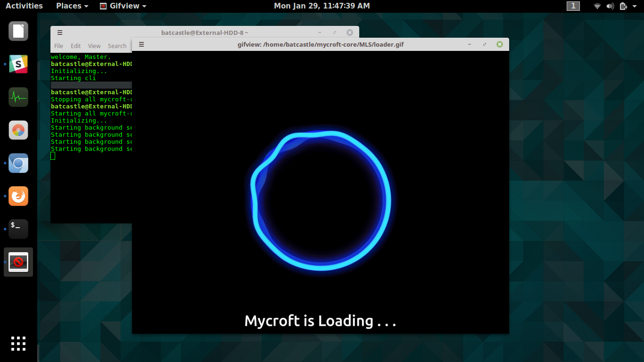644x362 pixels.
Task: Click 'welcome, Master.' line in terminal
Action: click(x=81, y=57)
